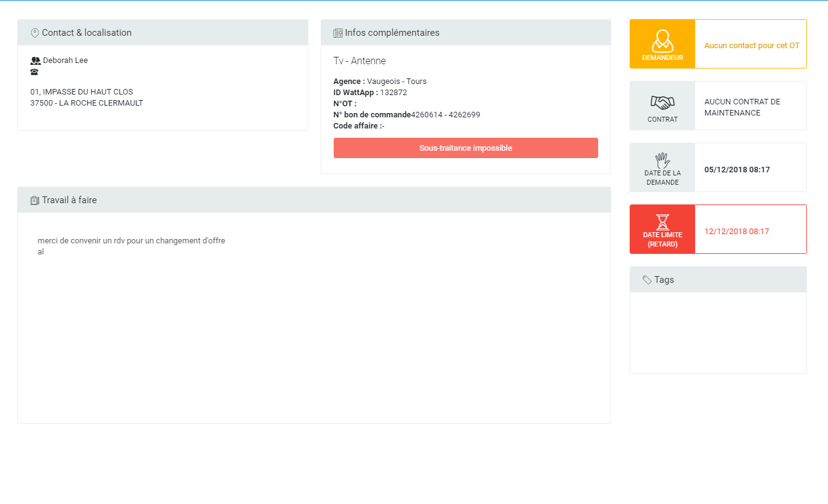Click inside the empty Tags area
The image size is (828, 504).
coord(718,332)
